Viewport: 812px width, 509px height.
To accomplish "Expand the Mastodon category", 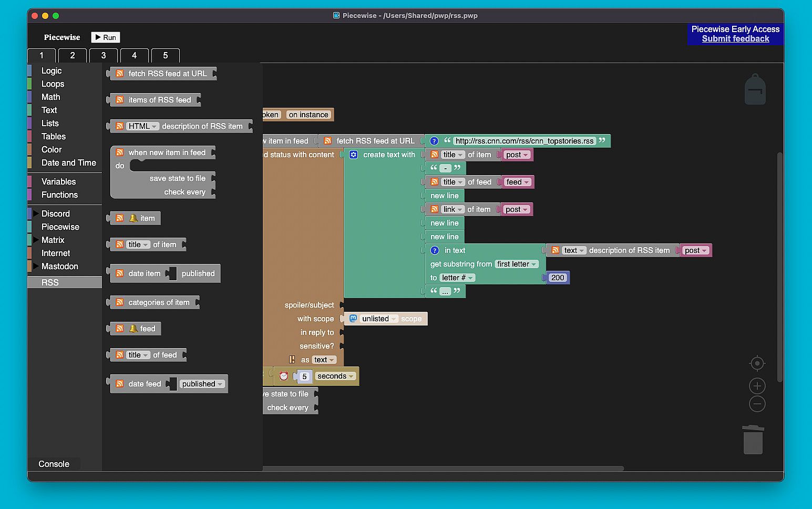I will (x=36, y=266).
